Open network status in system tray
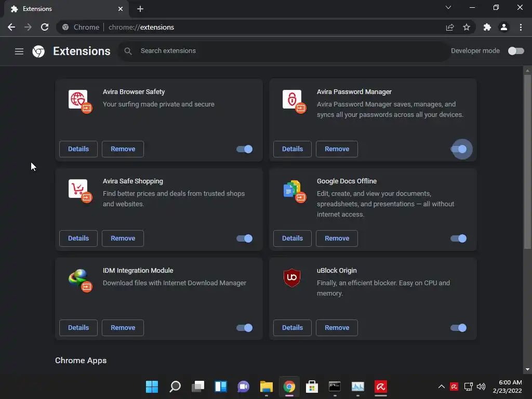532x399 pixels. pos(468,387)
